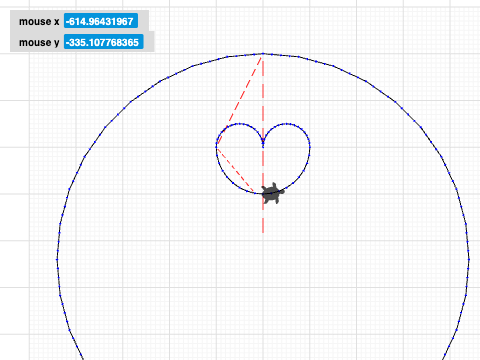Click empty space inside the heart's right half

coord(287,153)
